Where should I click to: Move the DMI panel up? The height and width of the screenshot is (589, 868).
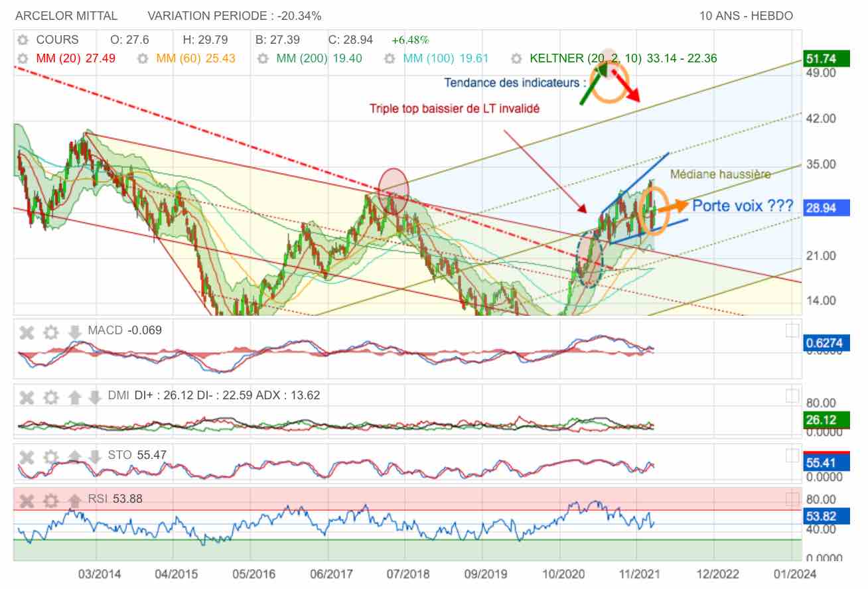point(75,397)
